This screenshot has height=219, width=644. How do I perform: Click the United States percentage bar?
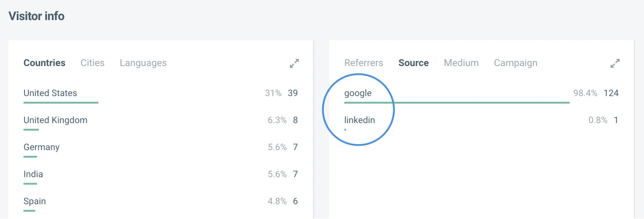click(x=61, y=102)
